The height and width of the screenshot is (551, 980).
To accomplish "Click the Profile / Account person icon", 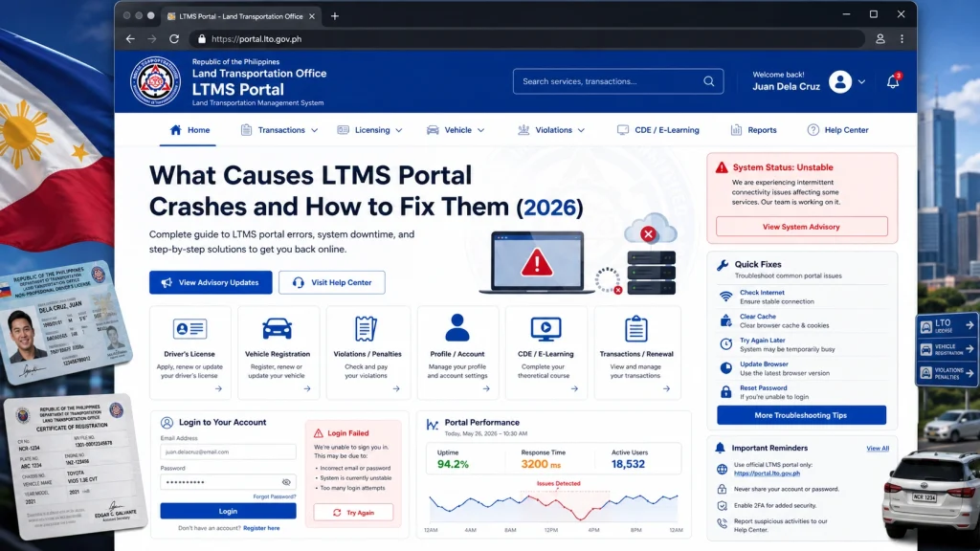I will pos(457,327).
